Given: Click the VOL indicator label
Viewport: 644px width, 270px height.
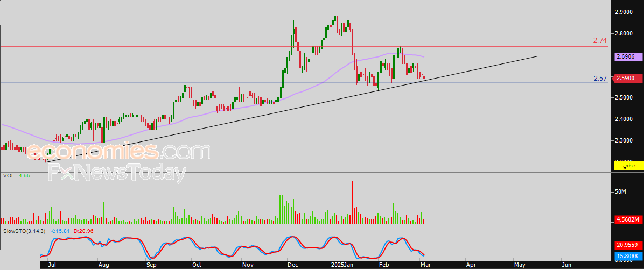Looking at the screenshot, I should coord(9,176).
